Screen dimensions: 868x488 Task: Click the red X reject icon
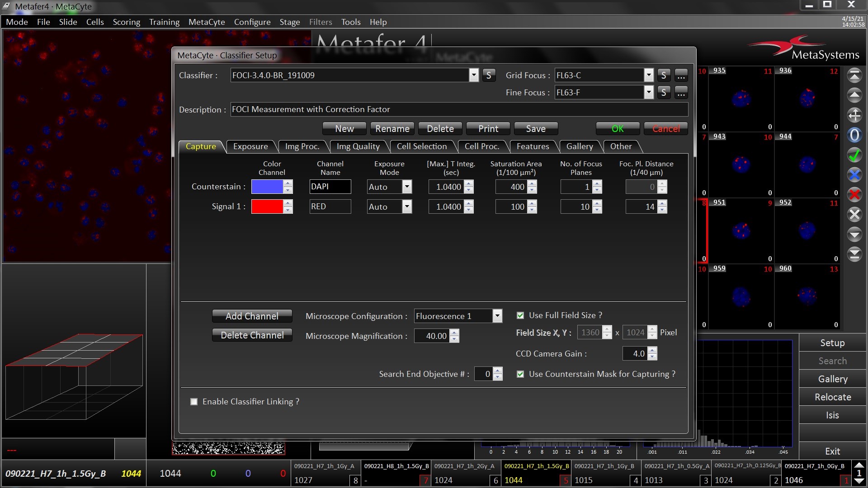pos(854,195)
